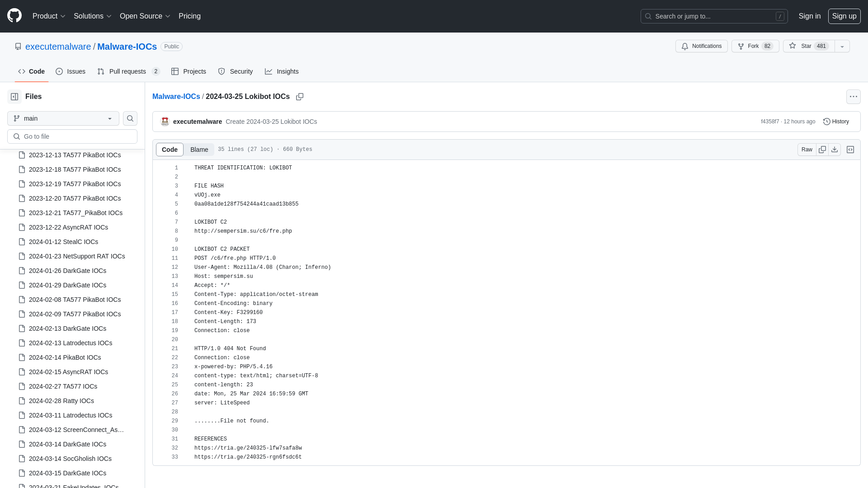Screen dimensions: 868x488
Task: Open 2024-03-11 Latrodectus IOCs file
Action: (x=71, y=415)
